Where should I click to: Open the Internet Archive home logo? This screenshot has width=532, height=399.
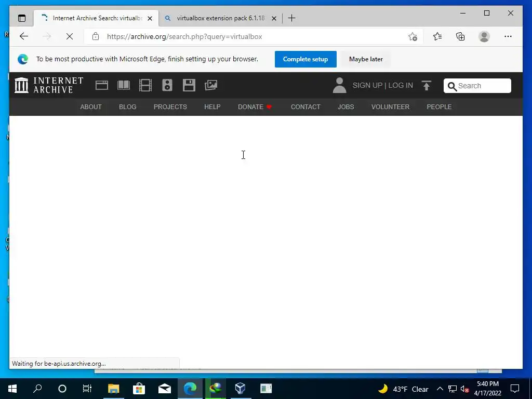point(49,85)
